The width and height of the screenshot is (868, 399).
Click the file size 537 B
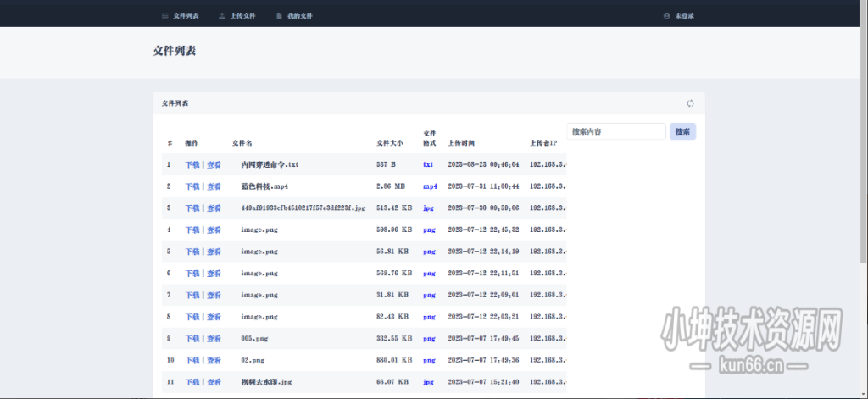click(386, 165)
